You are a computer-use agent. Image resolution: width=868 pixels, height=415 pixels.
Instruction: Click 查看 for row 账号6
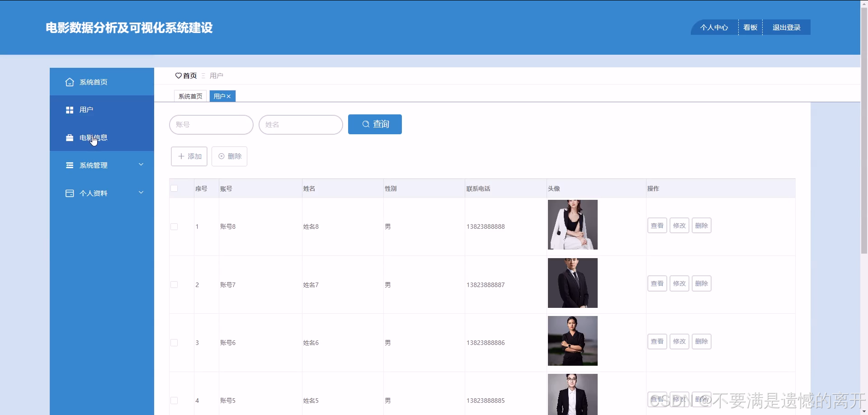coord(657,341)
